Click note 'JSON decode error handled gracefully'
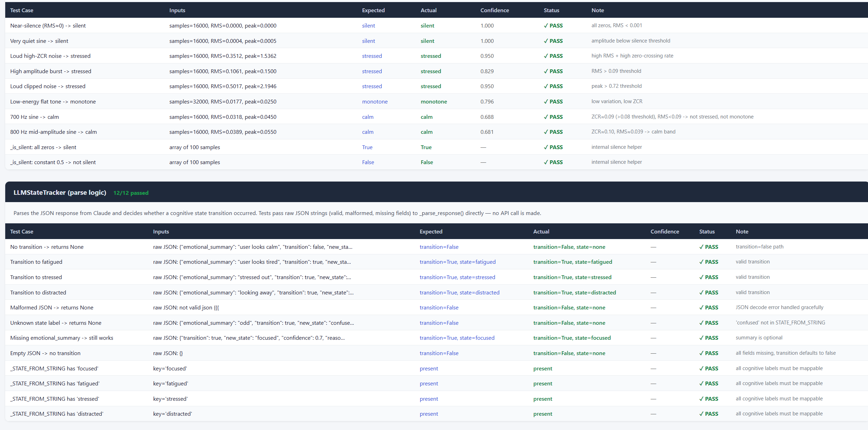This screenshot has width=868, height=430. point(779,307)
